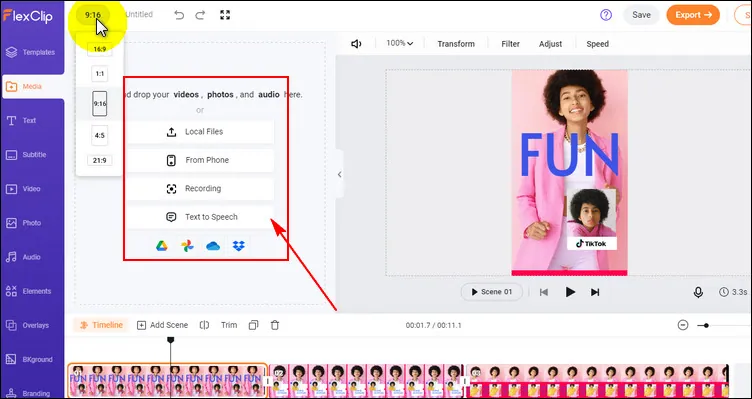
Task: Select scene 03 clip in the timeline
Action: (x=598, y=380)
